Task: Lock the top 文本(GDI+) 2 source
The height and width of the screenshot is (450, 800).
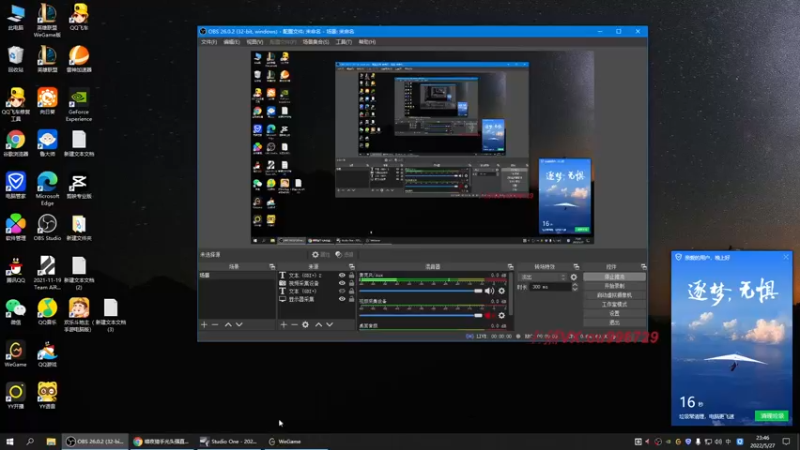Action: (x=352, y=275)
